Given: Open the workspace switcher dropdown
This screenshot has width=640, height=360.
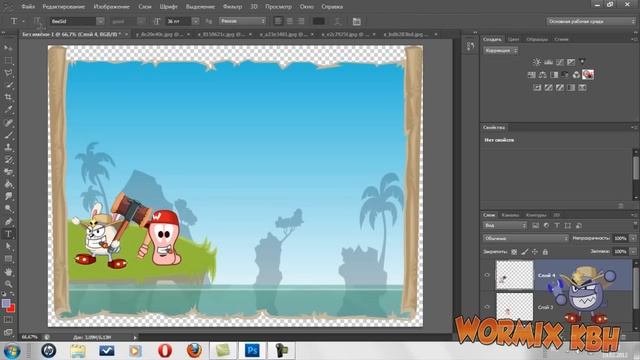Looking at the screenshot, I should pyautogui.click(x=590, y=21).
